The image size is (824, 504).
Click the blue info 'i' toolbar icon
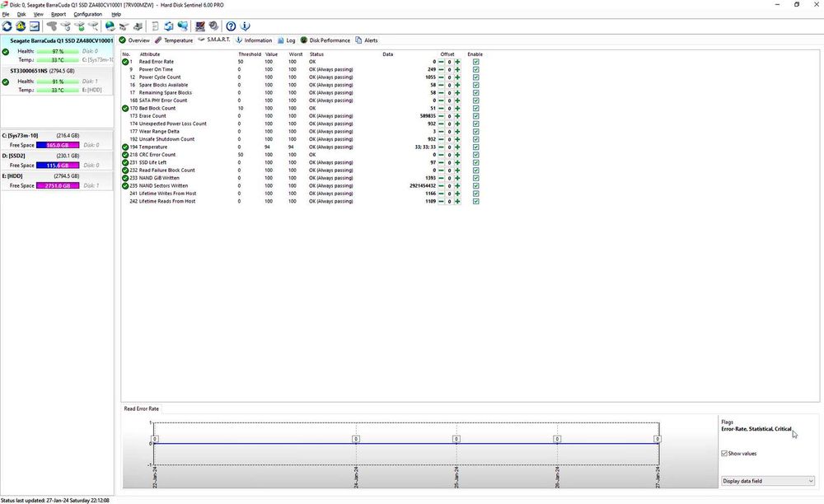point(245,26)
